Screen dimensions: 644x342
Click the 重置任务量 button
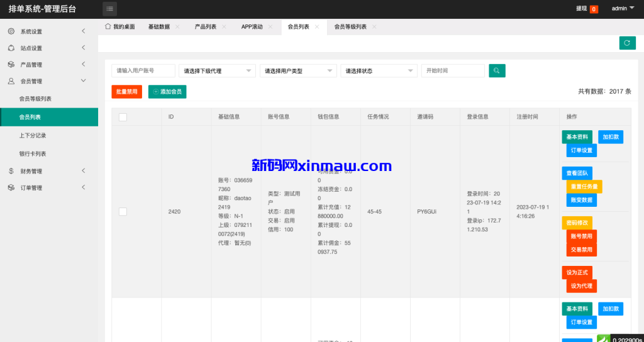[584, 186]
